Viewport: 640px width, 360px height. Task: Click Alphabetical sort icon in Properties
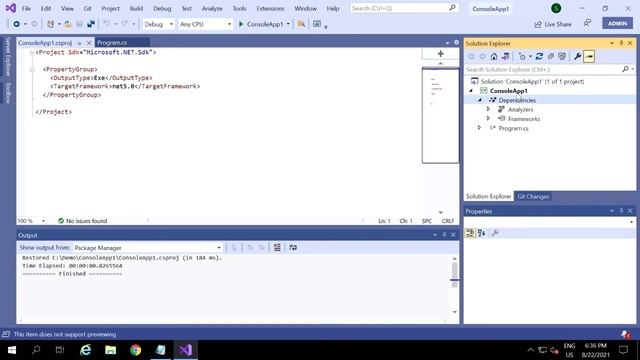482,233
